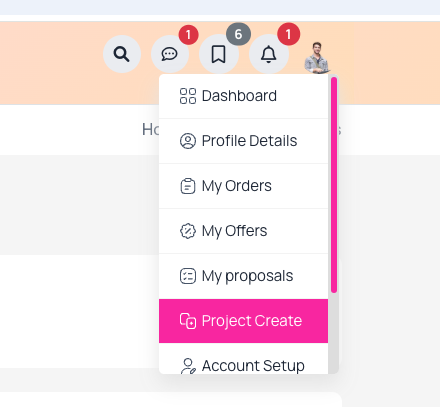The height and width of the screenshot is (407, 440).
Task: Click the checklist icon beside My proposals
Action: [188, 276]
